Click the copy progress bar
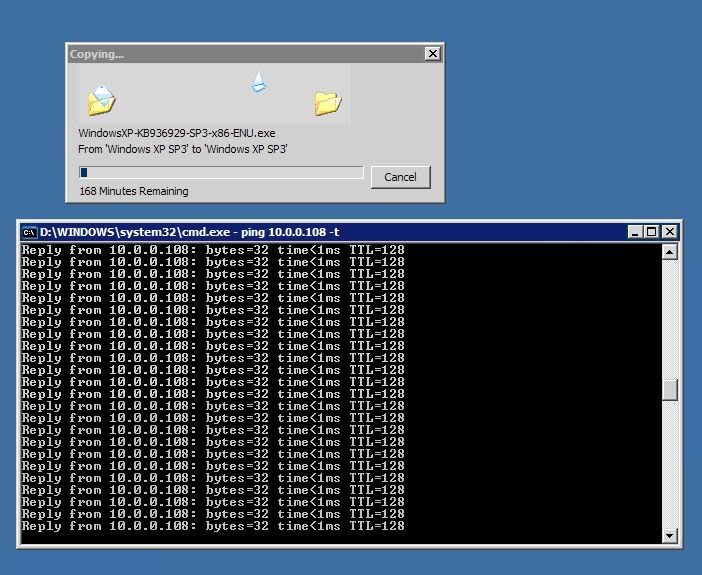This screenshot has width=702, height=575. (x=221, y=172)
